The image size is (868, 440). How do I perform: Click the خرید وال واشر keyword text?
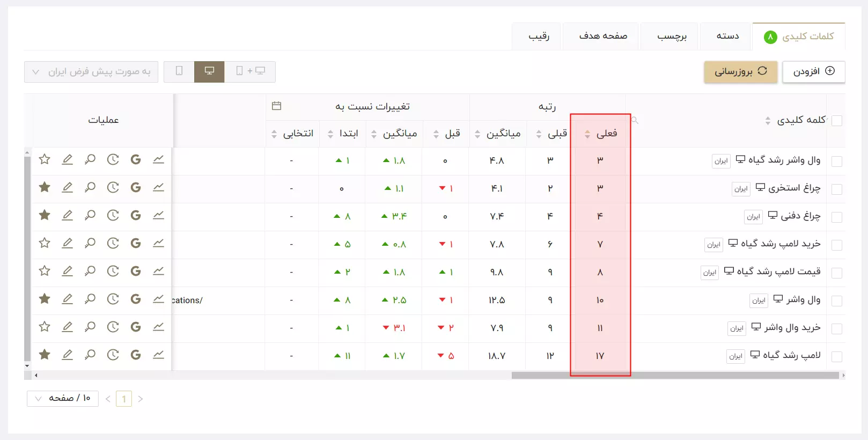(x=792, y=327)
